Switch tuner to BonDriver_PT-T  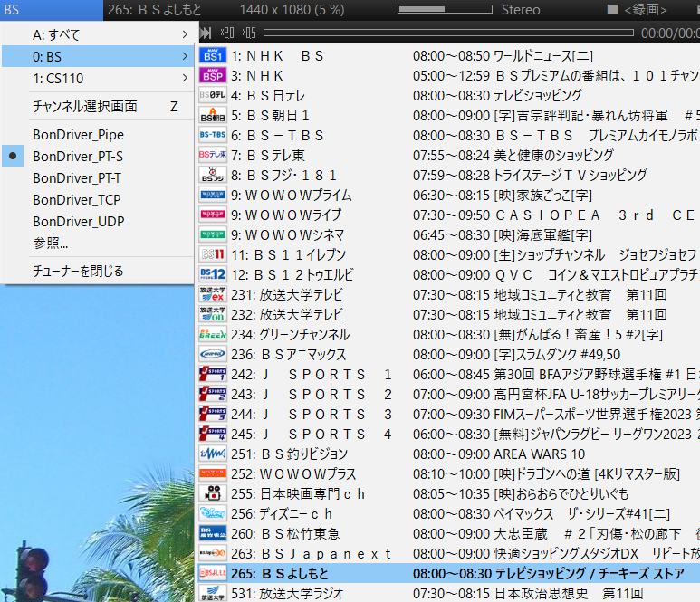[97, 178]
